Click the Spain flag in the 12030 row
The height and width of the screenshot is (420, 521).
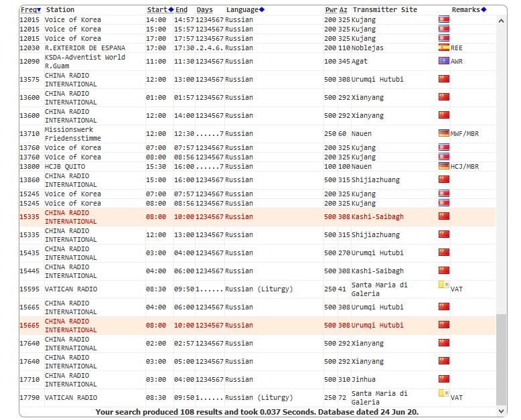[444, 48]
